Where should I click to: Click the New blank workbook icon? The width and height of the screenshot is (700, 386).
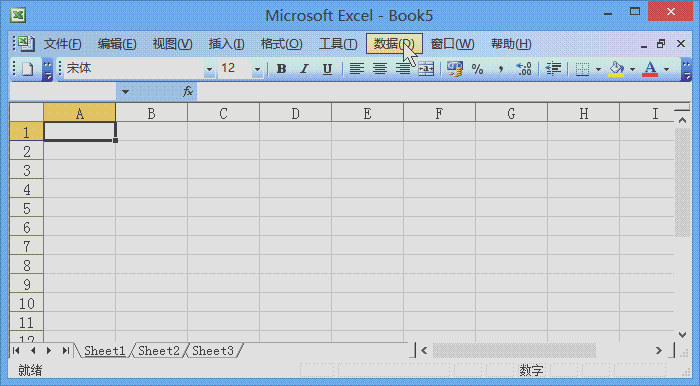point(28,69)
